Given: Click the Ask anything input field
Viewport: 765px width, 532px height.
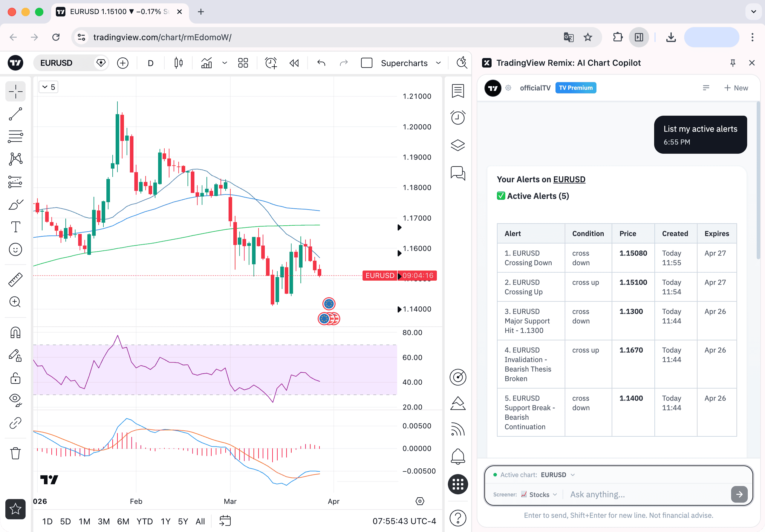Looking at the screenshot, I should click(x=646, y=494).
